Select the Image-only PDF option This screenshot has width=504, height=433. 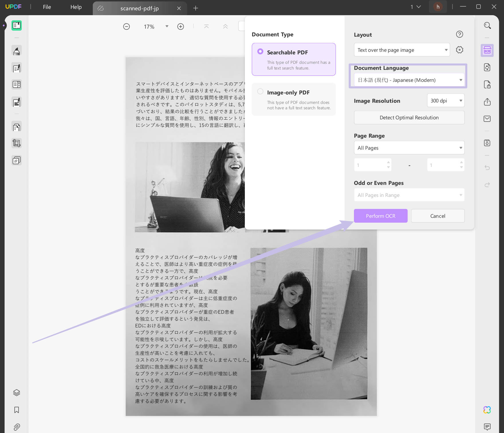click(260, 91)
